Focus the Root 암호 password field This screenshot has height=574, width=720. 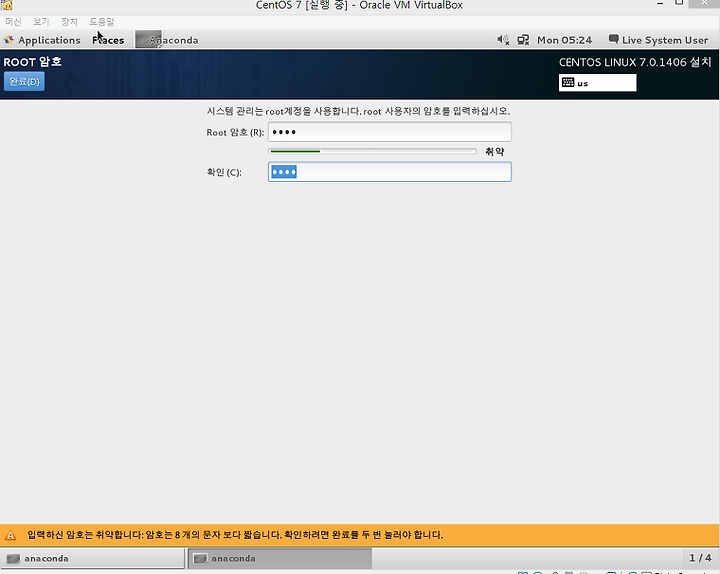pos(389,132)
